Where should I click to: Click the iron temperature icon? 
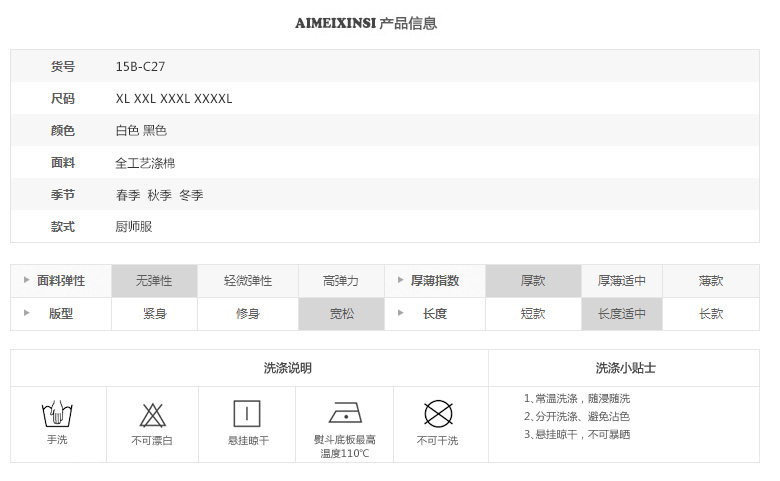(x=345, y=412)
